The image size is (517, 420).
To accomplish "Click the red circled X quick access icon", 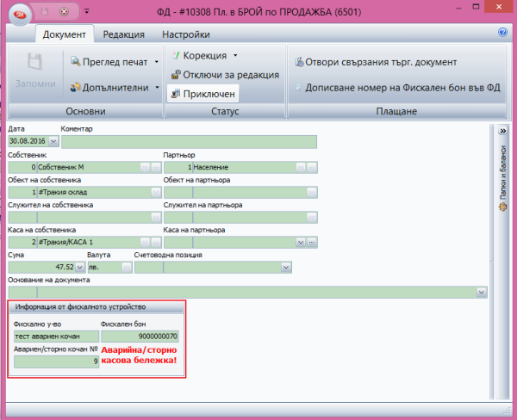I will point(64,12).
